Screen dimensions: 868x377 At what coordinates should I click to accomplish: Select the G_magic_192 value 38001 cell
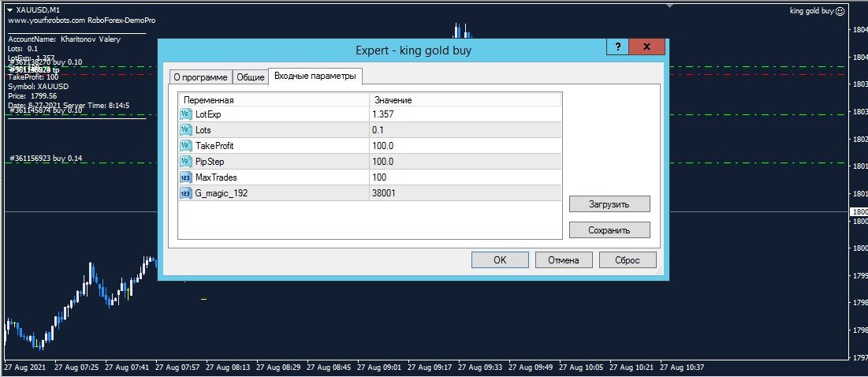466,193
